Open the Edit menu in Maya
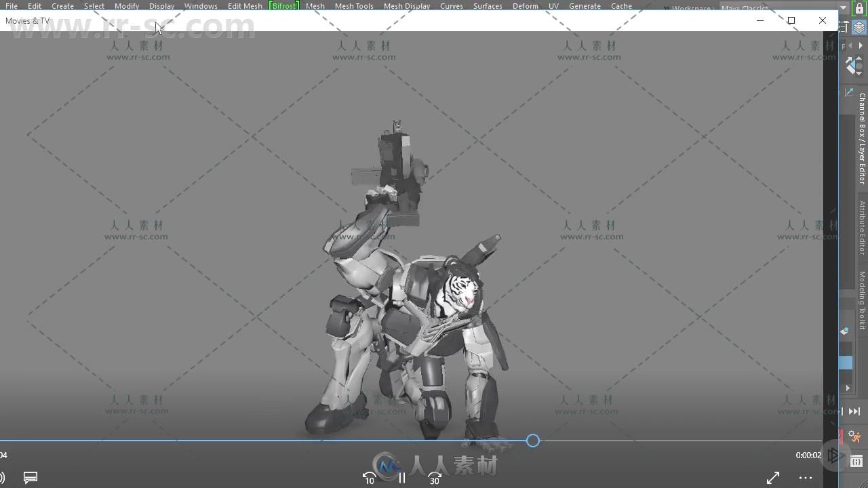The height and width of the screenshot is (488, 868). 35,5
